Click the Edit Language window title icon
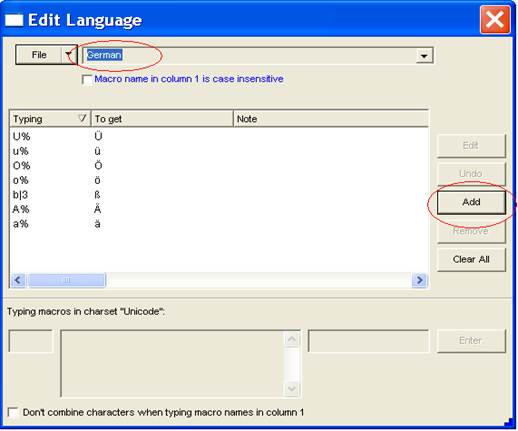Viewport: 518px width, 431px height. [14, 20]
